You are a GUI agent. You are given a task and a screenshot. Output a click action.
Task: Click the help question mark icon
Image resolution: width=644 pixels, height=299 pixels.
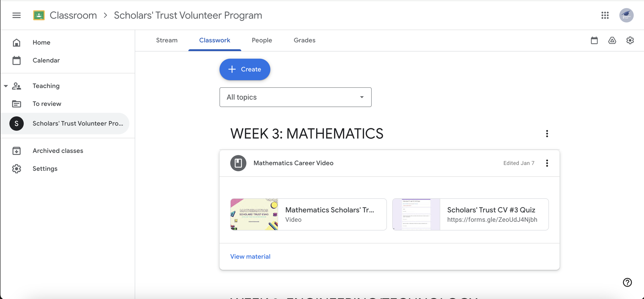point(627,282)
